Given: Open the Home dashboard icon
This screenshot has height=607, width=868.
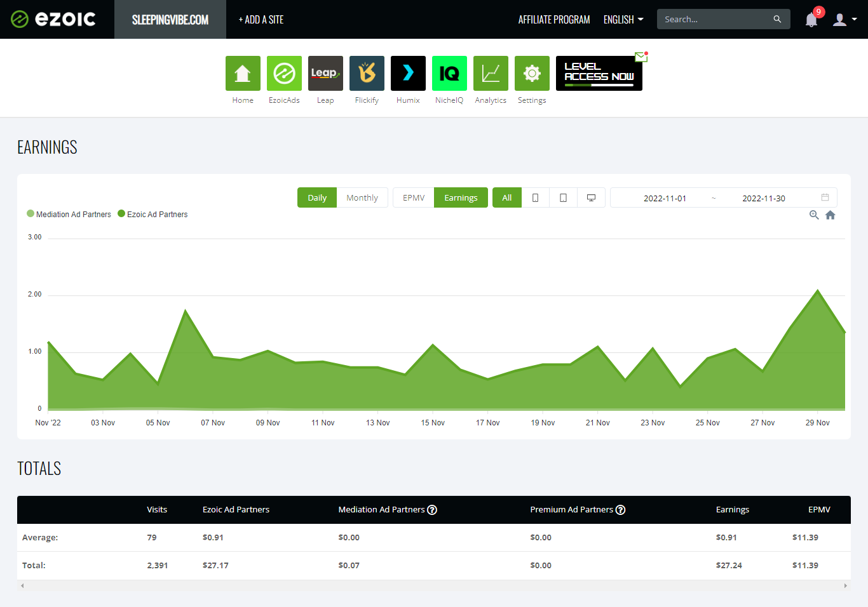Looking at the screenshot, I should [243, 73].
